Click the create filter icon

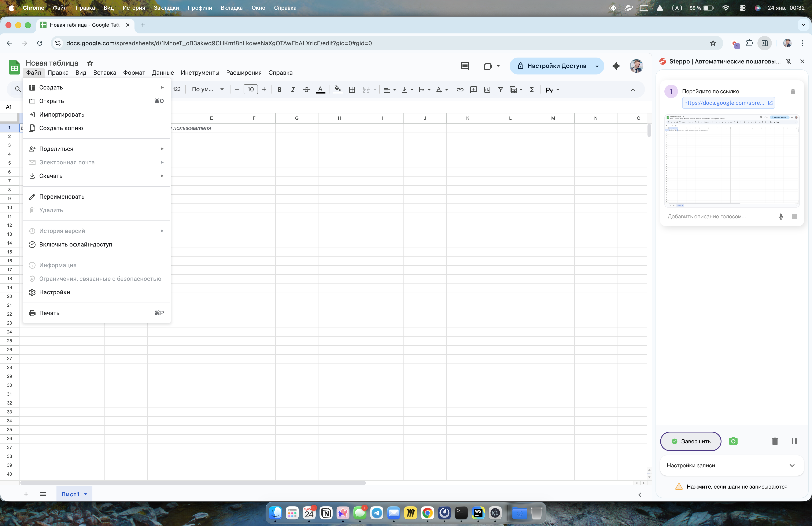pos(500,90)
